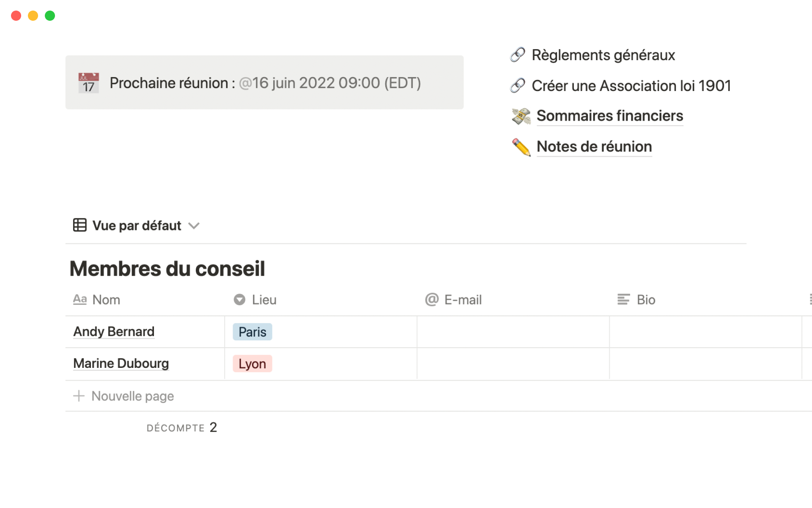The image size is (812, 508).
Task: Expand the Vue par défaut chevron
Action: point(194,226)
